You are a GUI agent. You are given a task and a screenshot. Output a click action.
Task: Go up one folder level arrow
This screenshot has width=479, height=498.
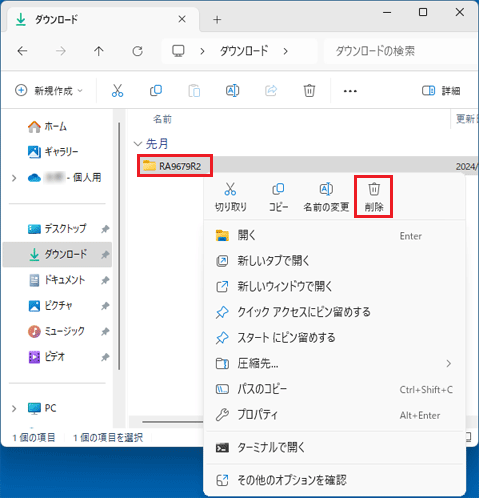pyautogui.click(x=99, y=51)
